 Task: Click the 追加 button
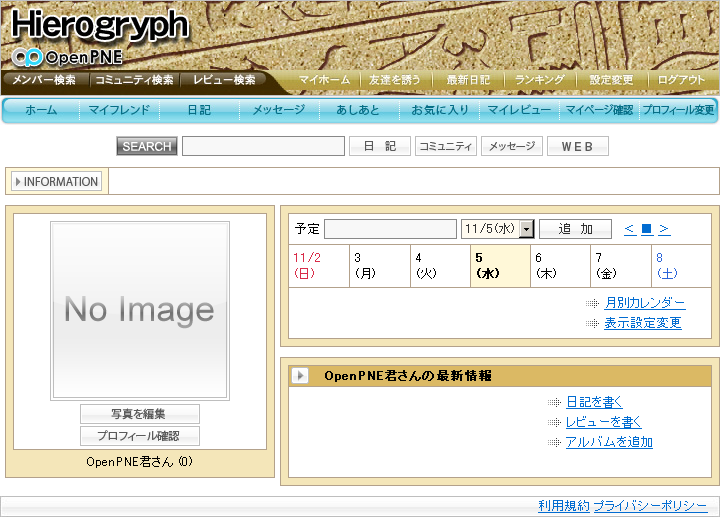(575, 229)
